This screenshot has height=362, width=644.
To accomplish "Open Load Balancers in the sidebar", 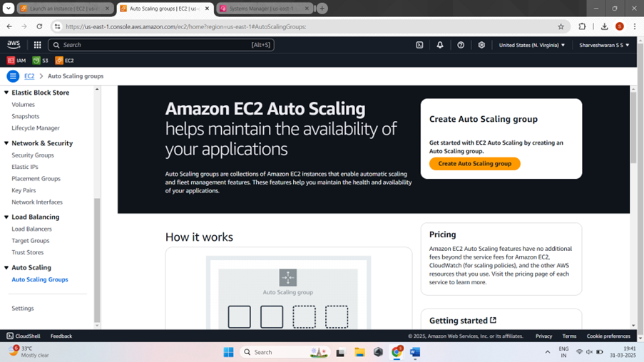I will pos(31,229).
